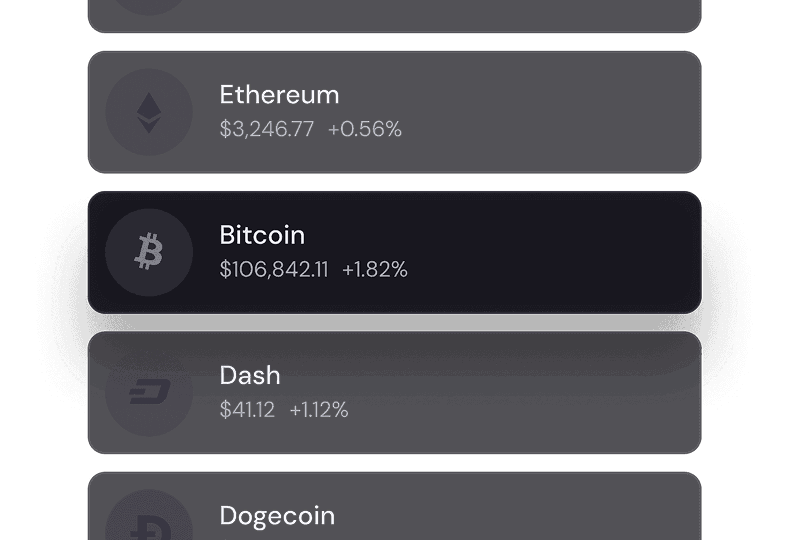Select the Dogecoin name label

277,516
